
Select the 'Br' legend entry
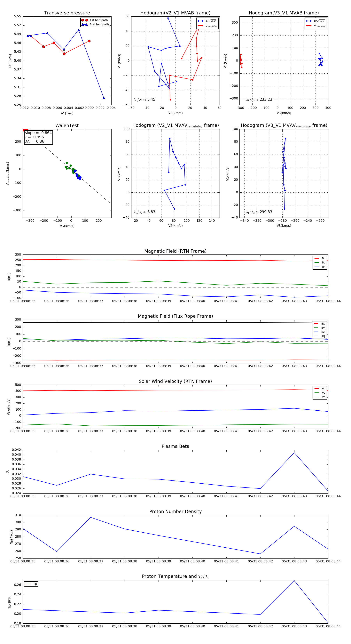[x=320, y=259]
